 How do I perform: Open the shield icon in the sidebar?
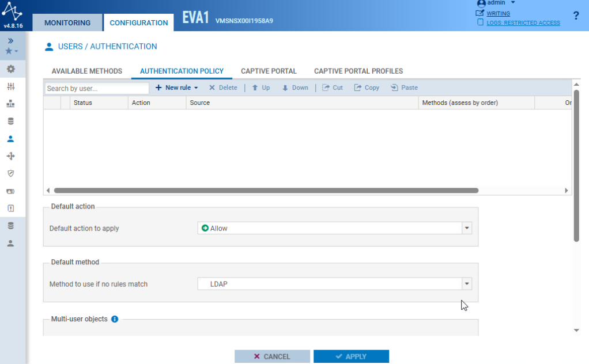click(11, 173)
